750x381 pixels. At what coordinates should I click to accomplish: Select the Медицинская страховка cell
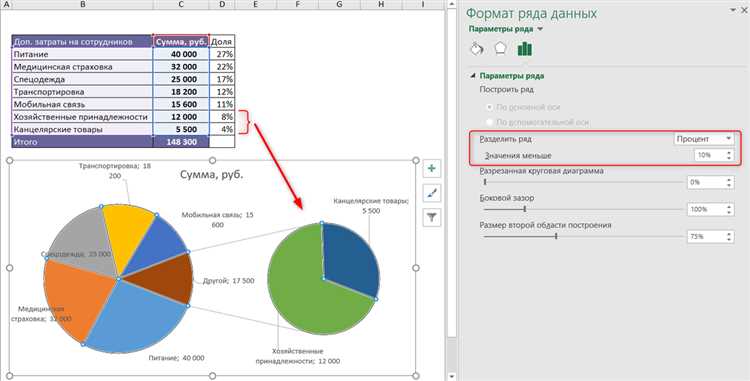[82, 66]
